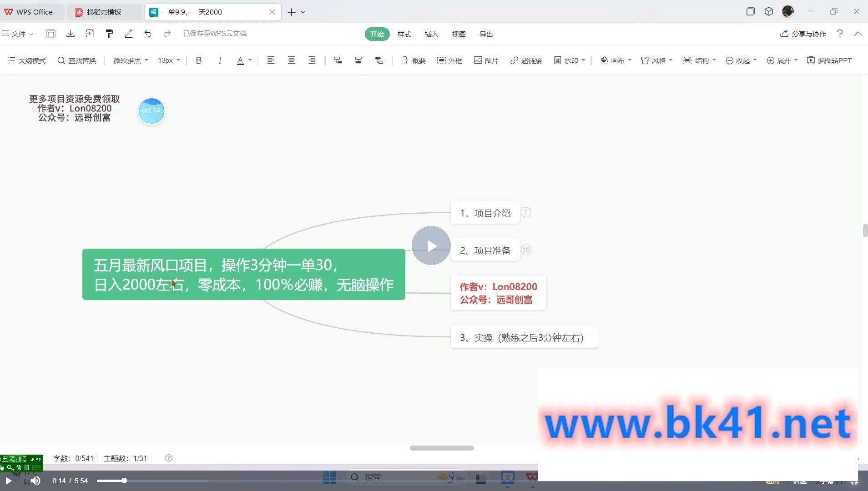The width and height of the screenshot is (868, 491).
Task: Select the 开始 ribbon tab
Action: tap(377, 34)
